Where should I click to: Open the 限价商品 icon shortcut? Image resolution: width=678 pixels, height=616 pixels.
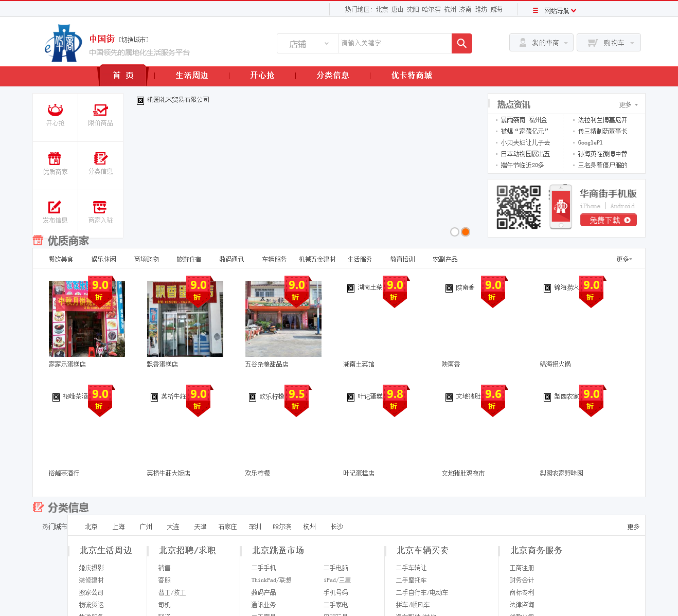(x=100, y=110)
